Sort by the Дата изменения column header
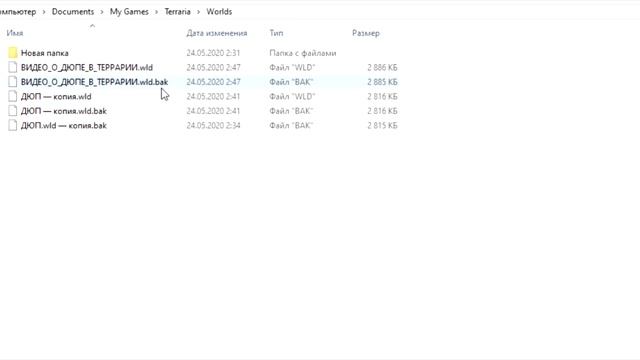 [217, 33]
